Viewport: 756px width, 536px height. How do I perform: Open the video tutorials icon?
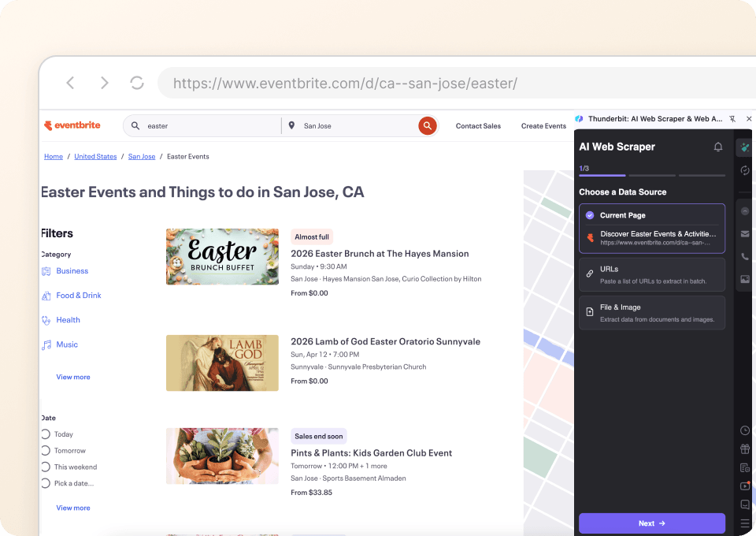coord(745,486)
